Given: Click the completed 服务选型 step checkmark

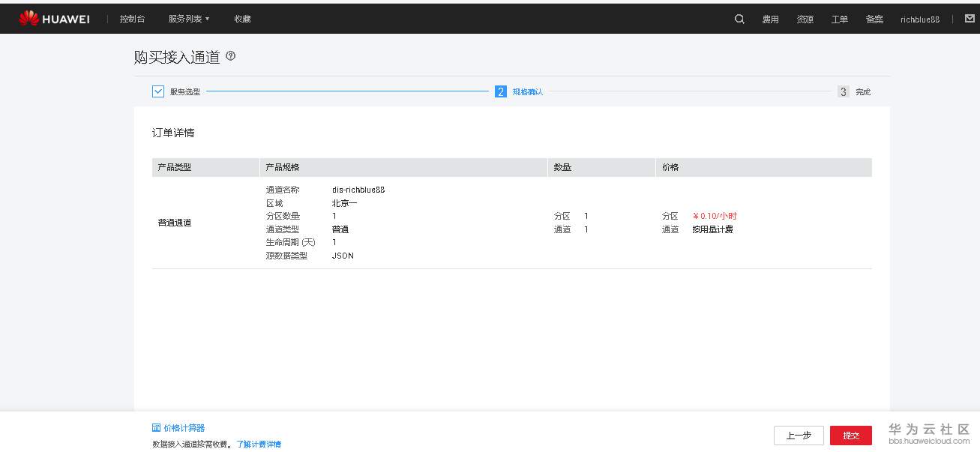Looking at the screenshot, I should pyautogui.click(x=158, y=91).
